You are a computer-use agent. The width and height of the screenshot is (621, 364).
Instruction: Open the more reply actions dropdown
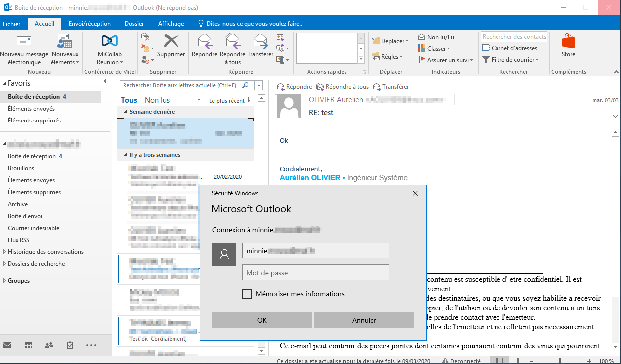(x=282, y=60)
